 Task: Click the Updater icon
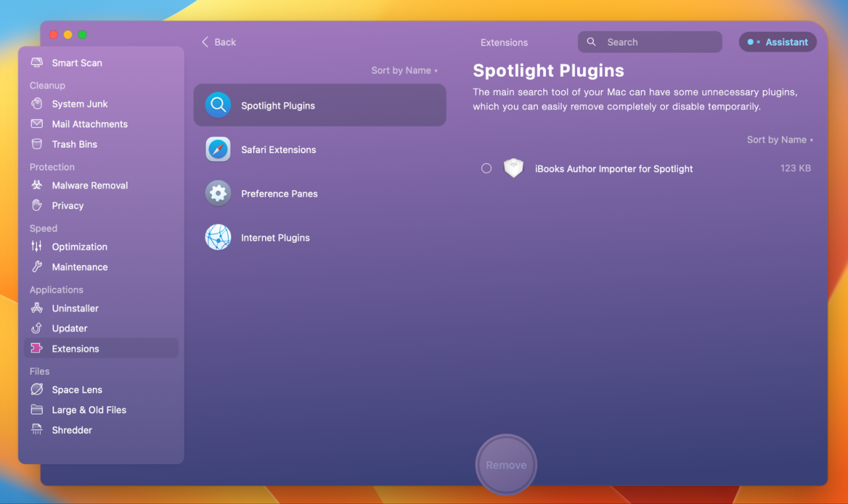tap(37, 328)
